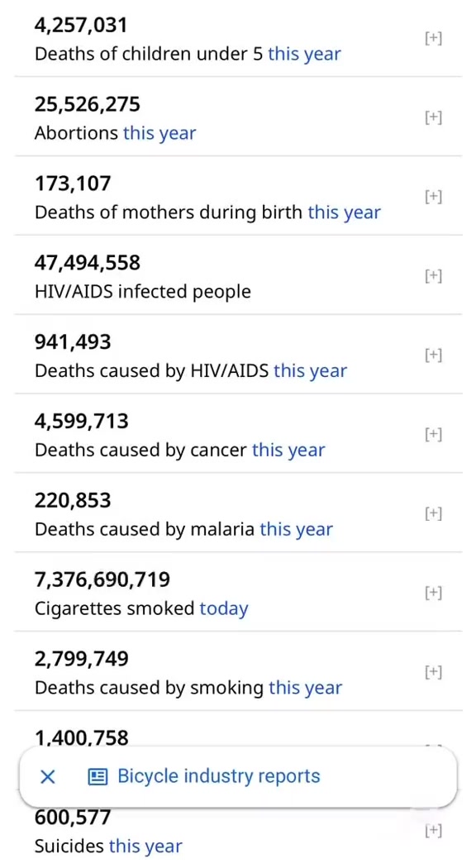Expand the Abortions statistic details
The height and width of the screenshot is (868, 476).
[x=433, y=117]
